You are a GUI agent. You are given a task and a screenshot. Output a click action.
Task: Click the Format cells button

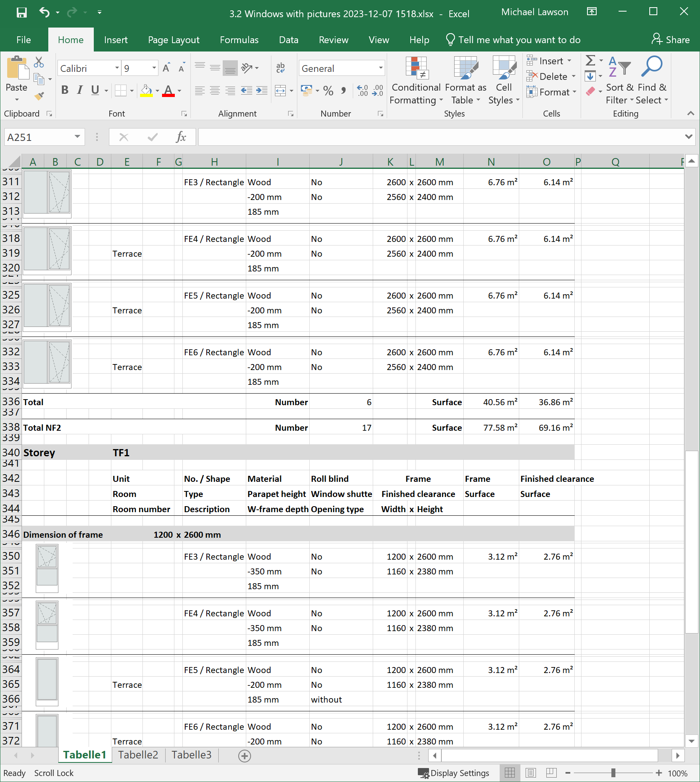pyautogui.click(x=552, y=92)
